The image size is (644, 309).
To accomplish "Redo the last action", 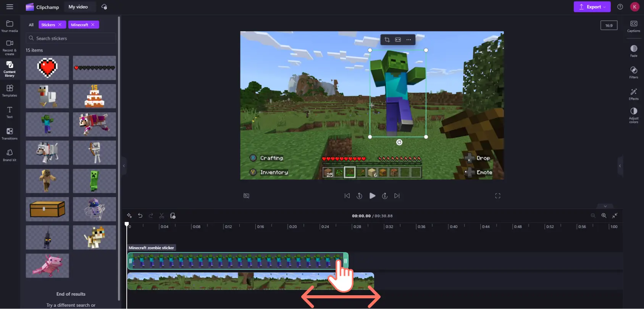I will click(151, 216).
